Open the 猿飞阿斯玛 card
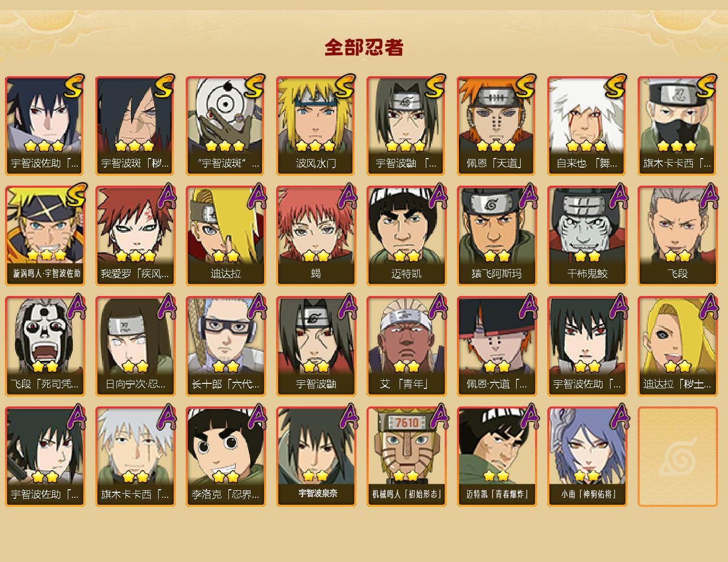Image resolution: width=728 pixels, height=562 pixels. pyautogui.click(x=497, y=236)
